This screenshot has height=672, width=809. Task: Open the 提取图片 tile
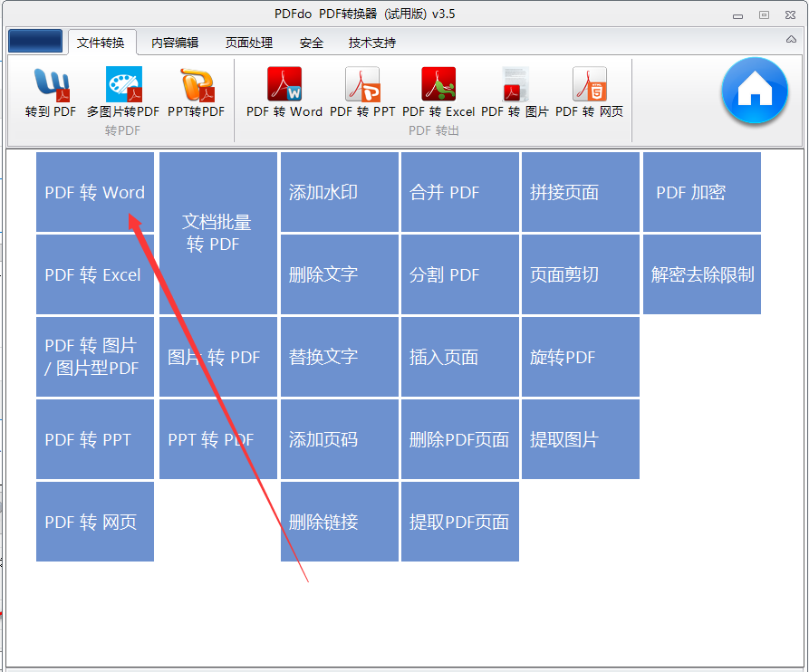point(581,439)
